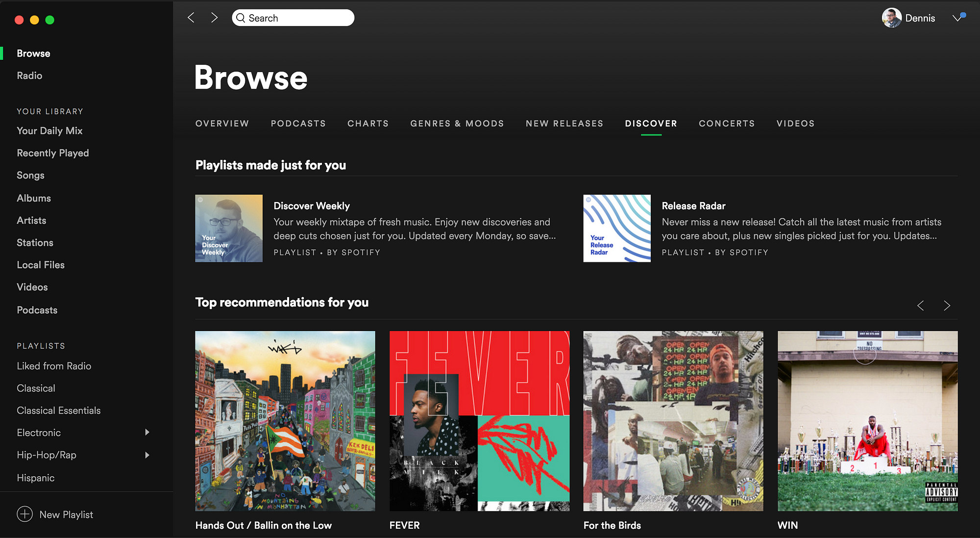This screenshot has height=538, width=980.
Task: Open Dennis profile avatar
Action: tap(891, 18)
